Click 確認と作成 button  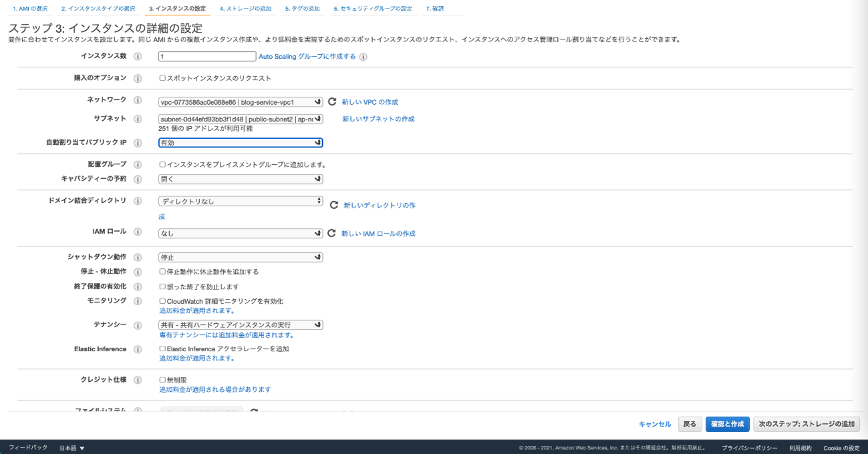click(727, 424)
